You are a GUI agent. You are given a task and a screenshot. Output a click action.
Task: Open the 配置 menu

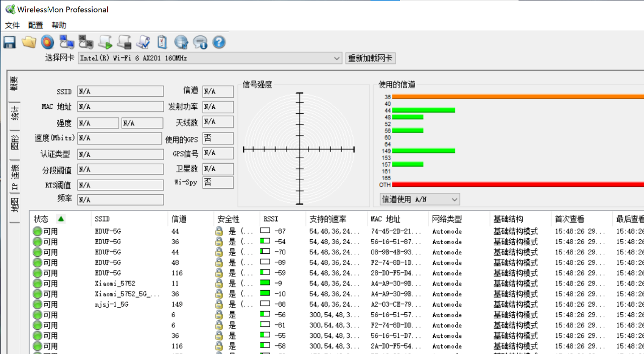click(36, 25)
